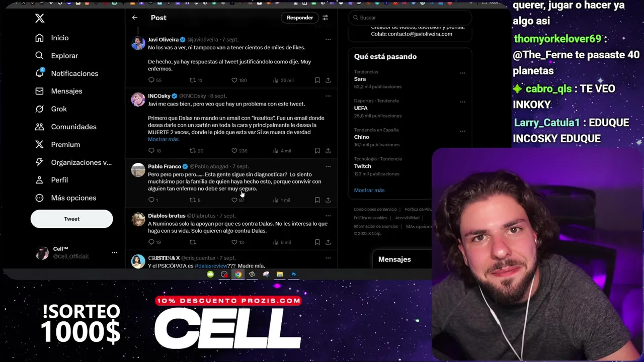Open more options for the UEFA trend

(x=462, y=102)
